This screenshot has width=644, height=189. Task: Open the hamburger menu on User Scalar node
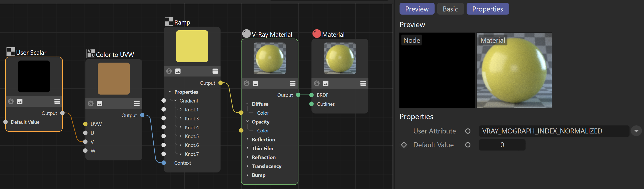pyautogui.click(x=57, y=101)
